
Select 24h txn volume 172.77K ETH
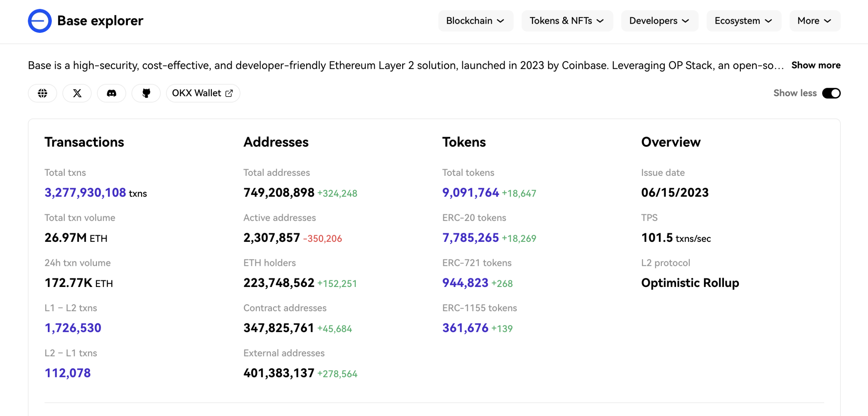79,283
